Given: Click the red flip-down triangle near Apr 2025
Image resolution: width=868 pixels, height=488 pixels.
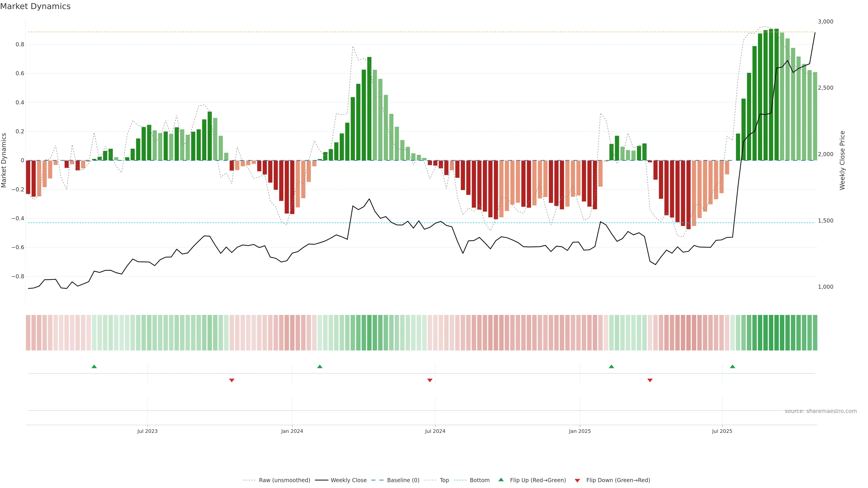Looking at the screenshot, I should [x=650, y=380].
